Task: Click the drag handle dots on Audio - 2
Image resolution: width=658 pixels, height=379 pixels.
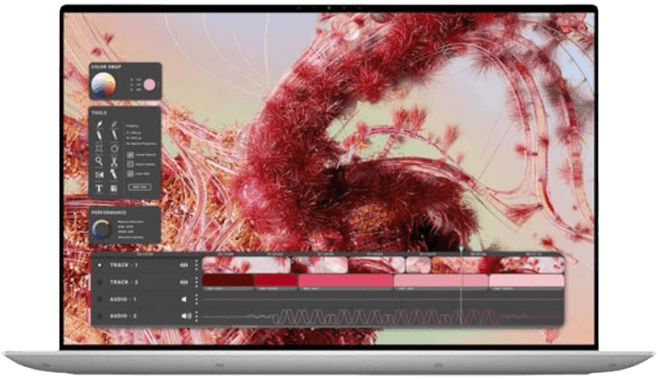Action: tap(196, 316)
